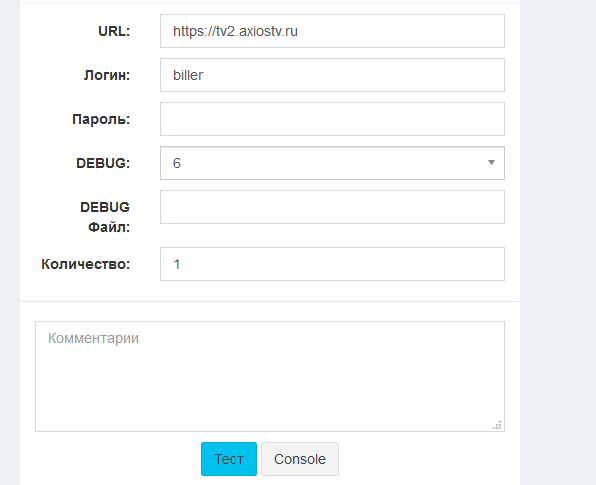Click the empty DEBUG Файл text field
This screenshot has height=485, width=596.
tap(332, 207)
